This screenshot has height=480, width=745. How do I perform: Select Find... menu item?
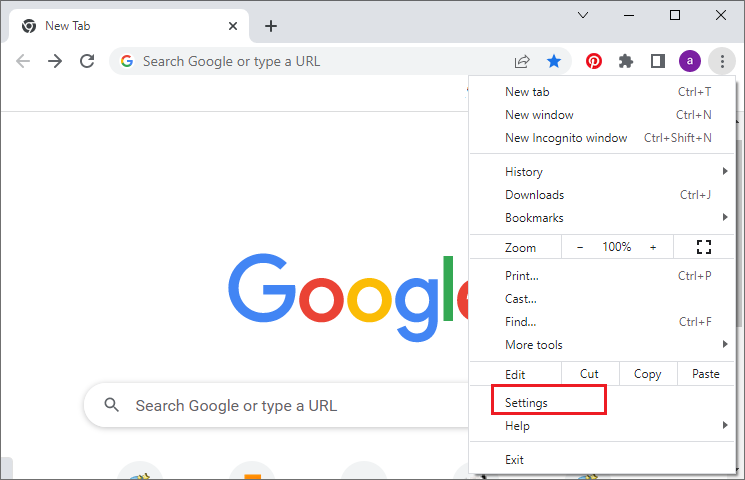(x=602, y=322)
